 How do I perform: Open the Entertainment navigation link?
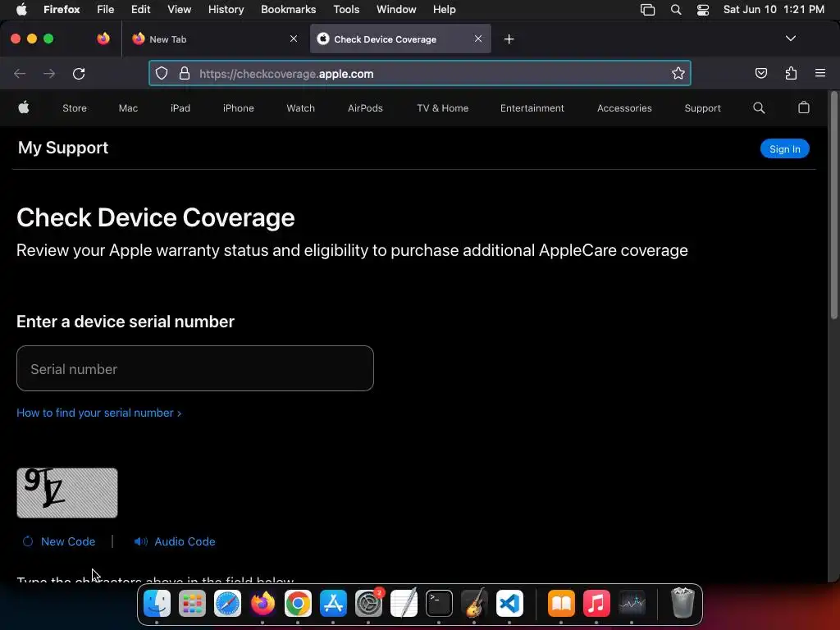(532, 108)
